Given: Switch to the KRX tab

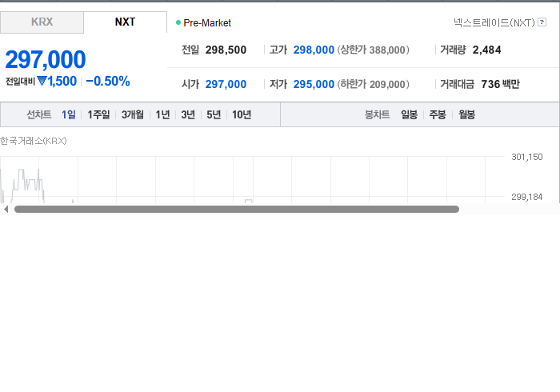Looking at the screenshot, I should [42, 22].
